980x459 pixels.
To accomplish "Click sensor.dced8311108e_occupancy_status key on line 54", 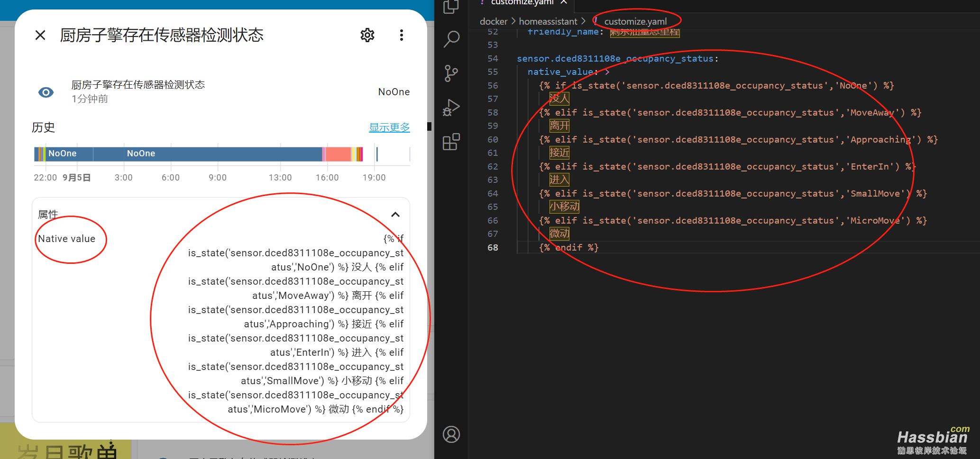I will click(x=615, y=59).
